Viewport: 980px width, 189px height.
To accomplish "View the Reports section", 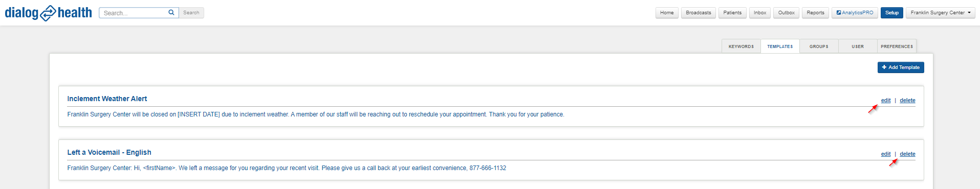I will pos(816,13).
